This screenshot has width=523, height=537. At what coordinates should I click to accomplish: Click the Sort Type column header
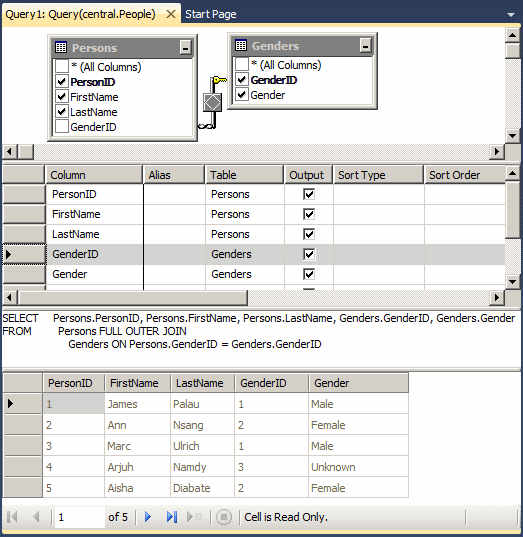click(x=378, y=175)
